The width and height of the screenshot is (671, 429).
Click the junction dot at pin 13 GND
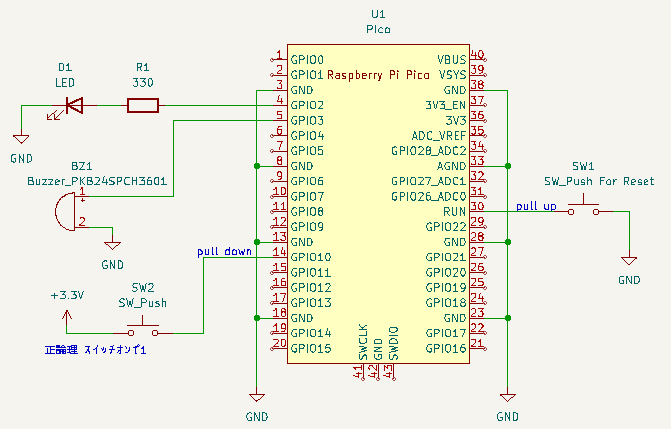point(257,242)
